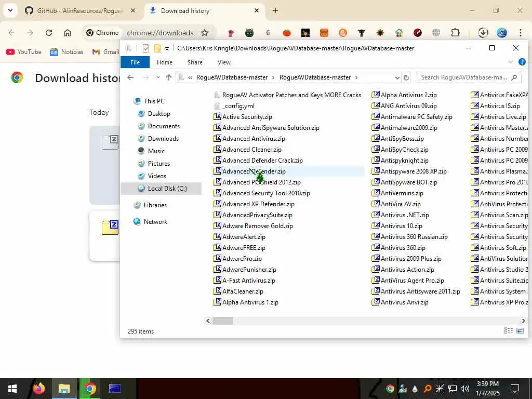Image resolution: width=532 pixels, height=399 pixels.
Task: Switch to Download history tab
Action: (205, 10)
